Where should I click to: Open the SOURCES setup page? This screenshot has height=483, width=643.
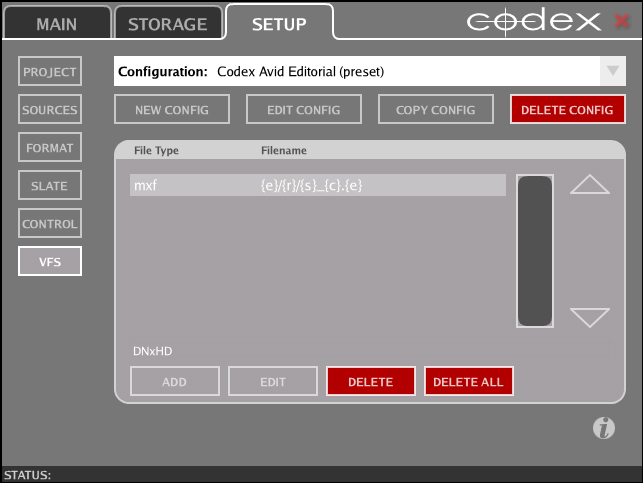coord(50,109)
